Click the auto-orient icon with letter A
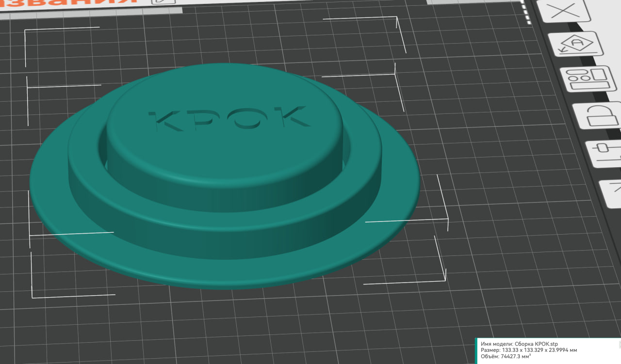621x364 pixels. (576, 45)
